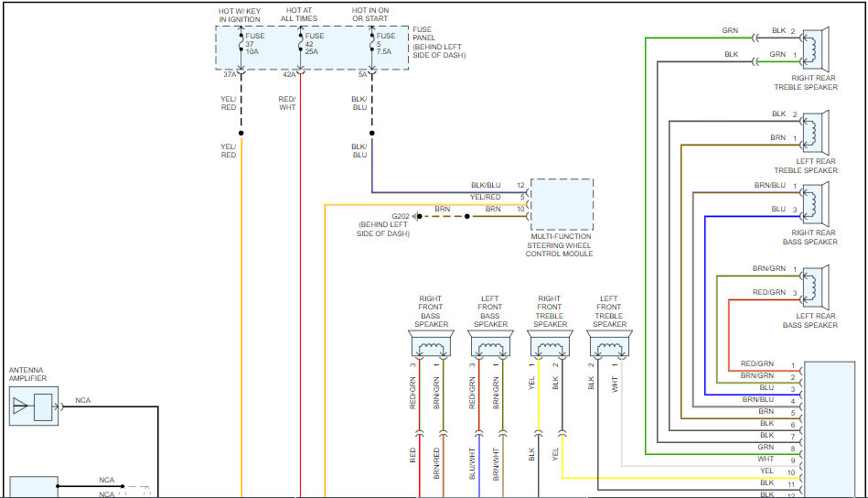Select the Right Front Treble Speaker symbol
The image size is (868, 498).
click(x=550, y=343)
